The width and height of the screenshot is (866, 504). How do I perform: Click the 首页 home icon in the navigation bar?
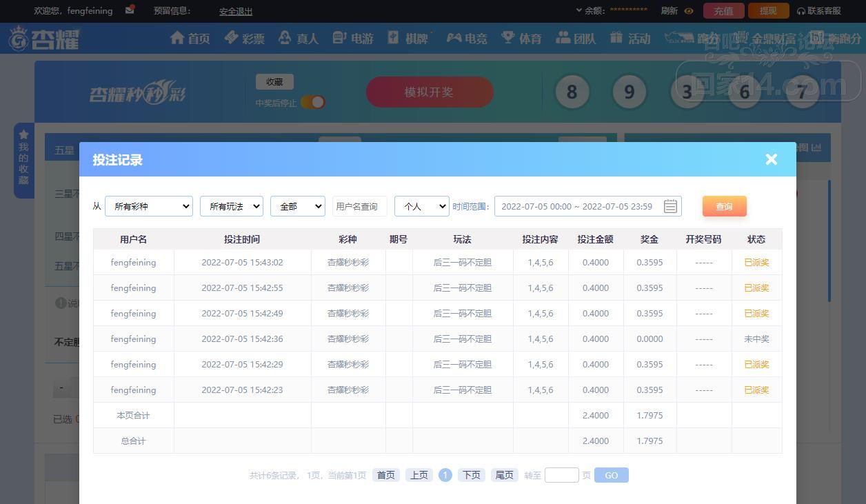(177, 38)
